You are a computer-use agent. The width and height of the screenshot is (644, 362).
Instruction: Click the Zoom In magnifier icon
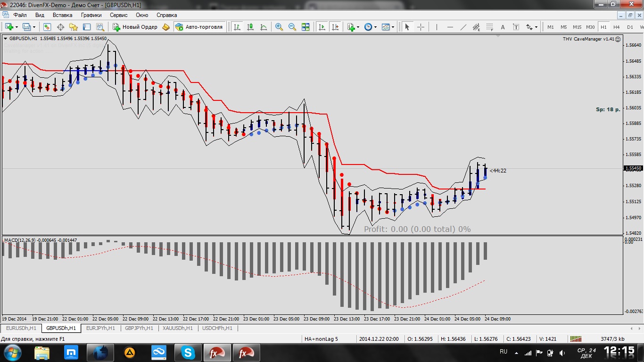point(279,27)
